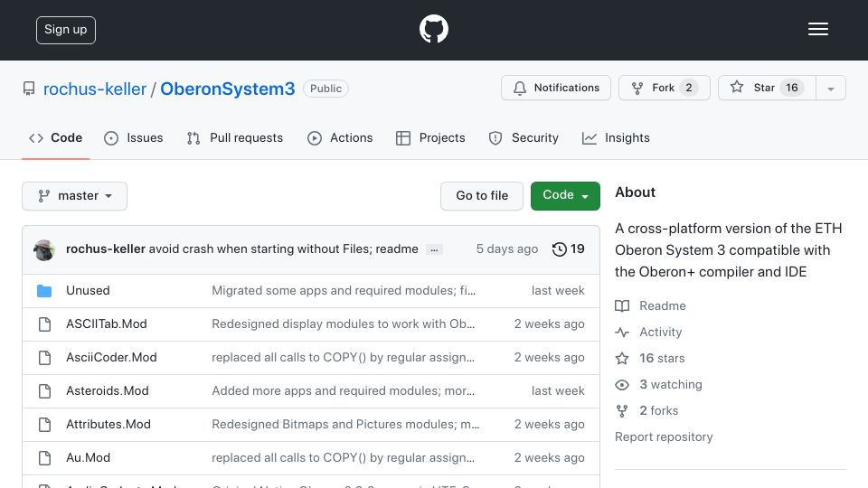
Task: Open the Unused folder
Action: (x=88, y=290)
